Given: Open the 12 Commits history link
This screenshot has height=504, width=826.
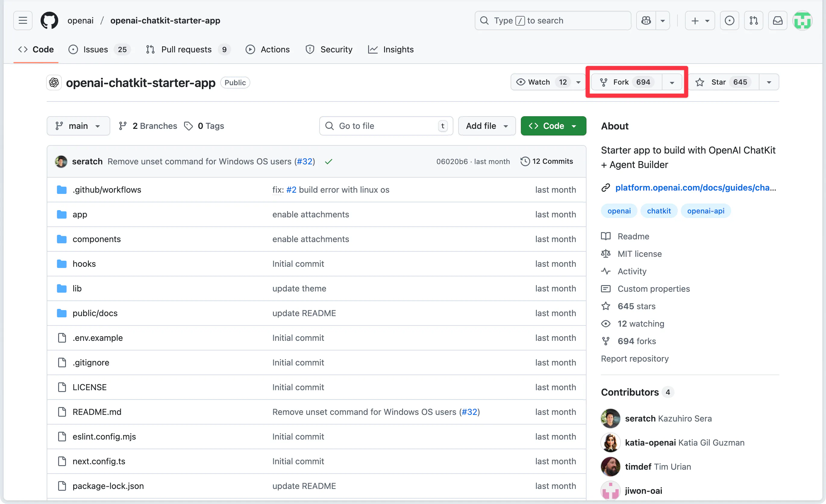Looking at the screenshot, I should (x=547, y=161).
